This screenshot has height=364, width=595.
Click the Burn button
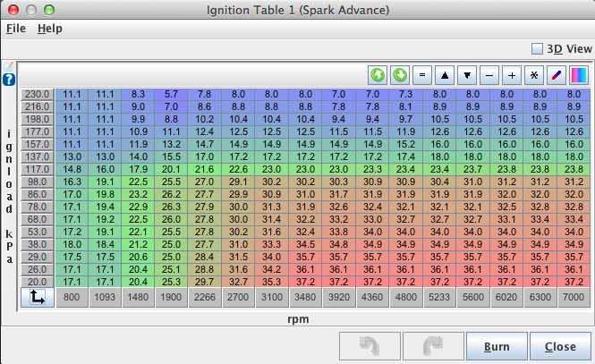(x=496, y=346)
